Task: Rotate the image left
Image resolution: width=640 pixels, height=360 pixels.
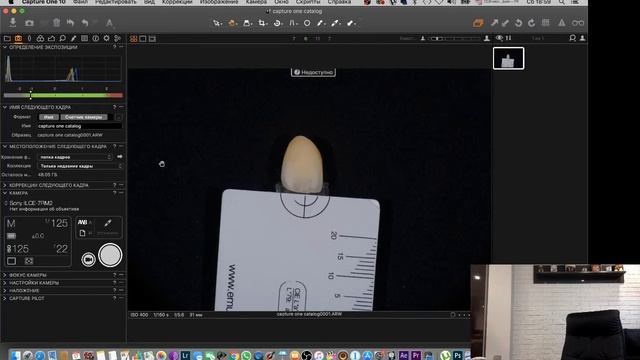Action: pos(518,23)
